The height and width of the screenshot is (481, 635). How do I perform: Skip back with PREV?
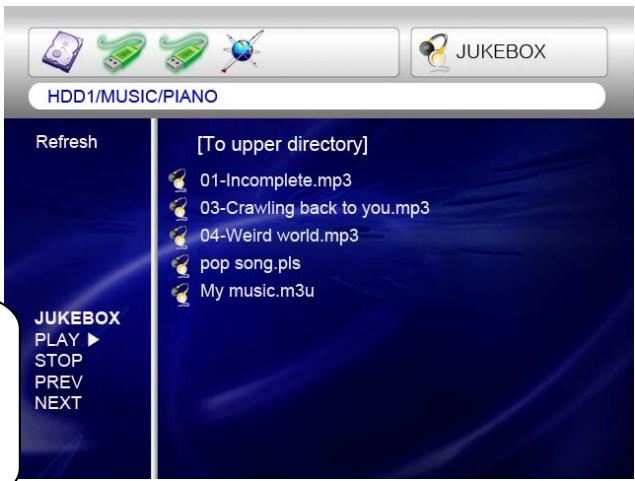[x=58, y=382]
